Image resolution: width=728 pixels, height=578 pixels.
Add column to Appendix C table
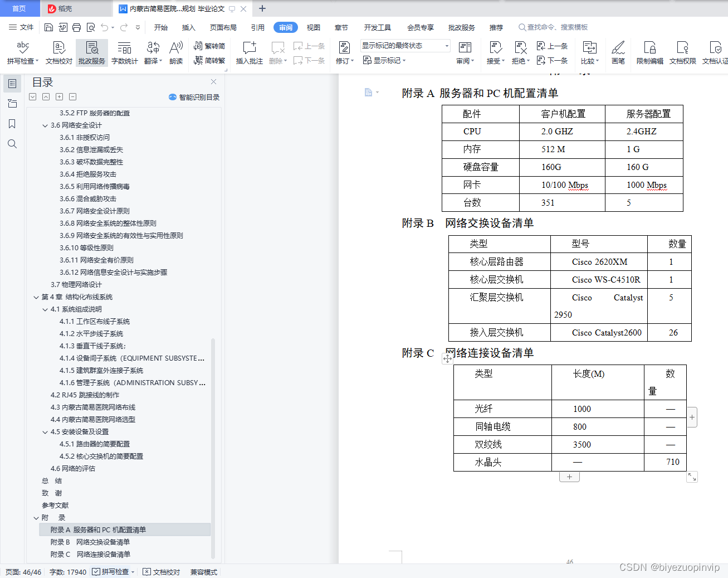[692, 417]
